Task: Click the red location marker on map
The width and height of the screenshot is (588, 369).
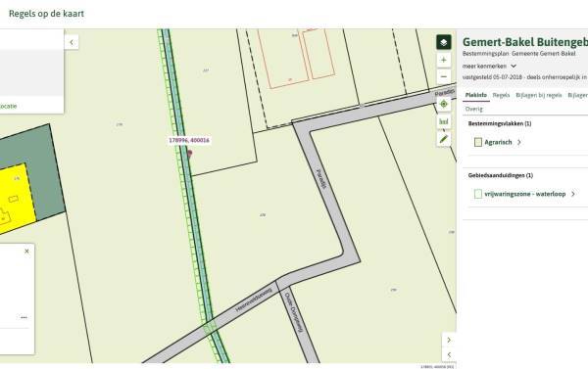Action: pyautogui.click(x=190, y=154)
